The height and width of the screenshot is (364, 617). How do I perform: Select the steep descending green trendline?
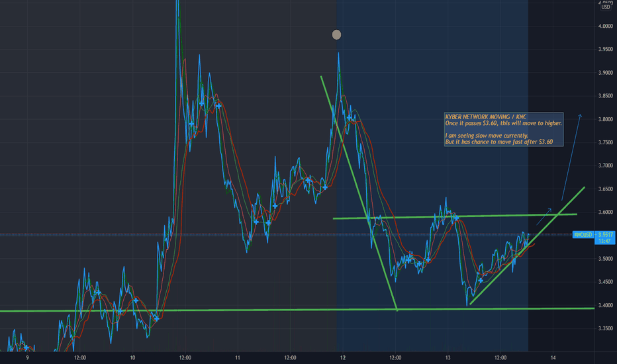click(359, 193)
